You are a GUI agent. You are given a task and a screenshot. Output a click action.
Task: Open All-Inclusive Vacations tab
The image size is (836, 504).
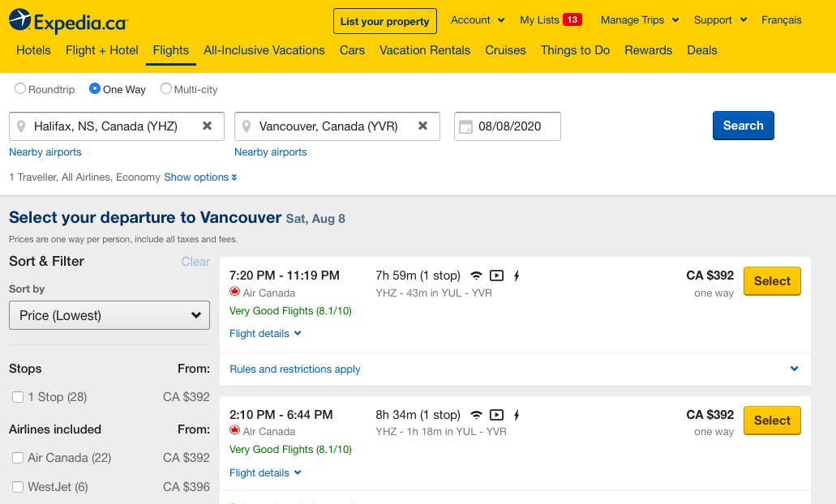coord(264,50)
